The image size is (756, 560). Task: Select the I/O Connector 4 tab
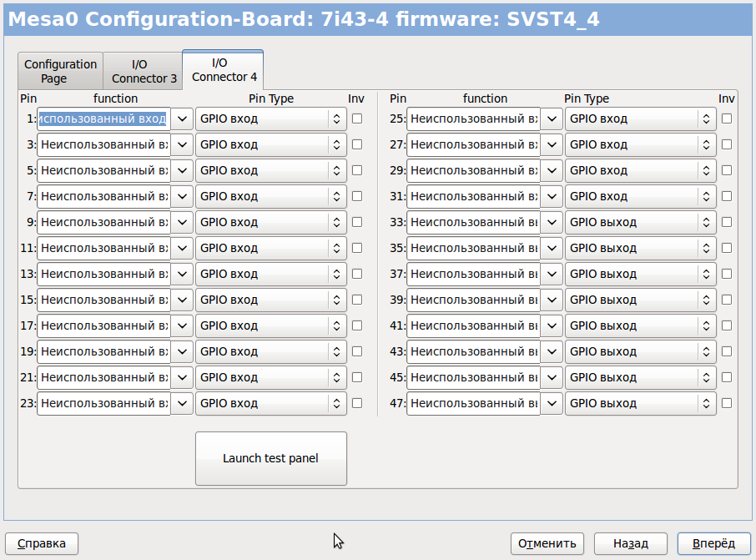[224, 70]
